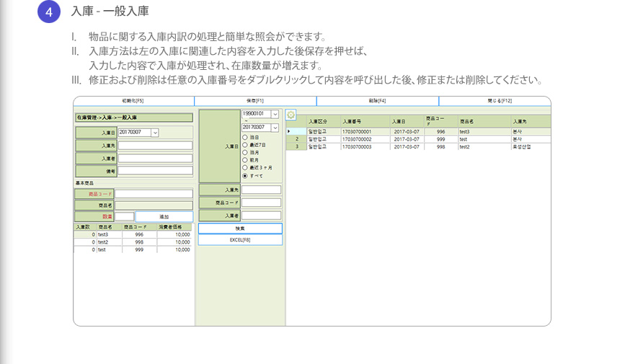
Task: Click the row pointer arrow on first grid row
Action: (x=290, y=132)
